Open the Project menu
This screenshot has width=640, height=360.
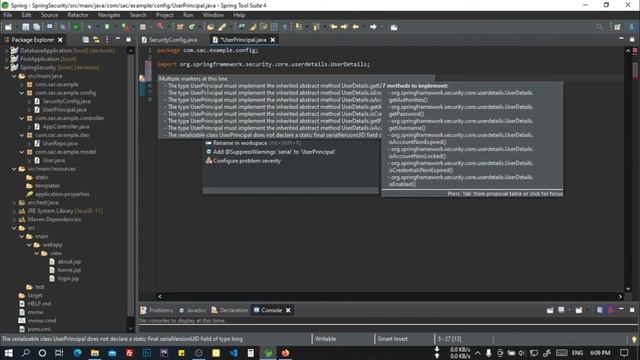point(164,15)
